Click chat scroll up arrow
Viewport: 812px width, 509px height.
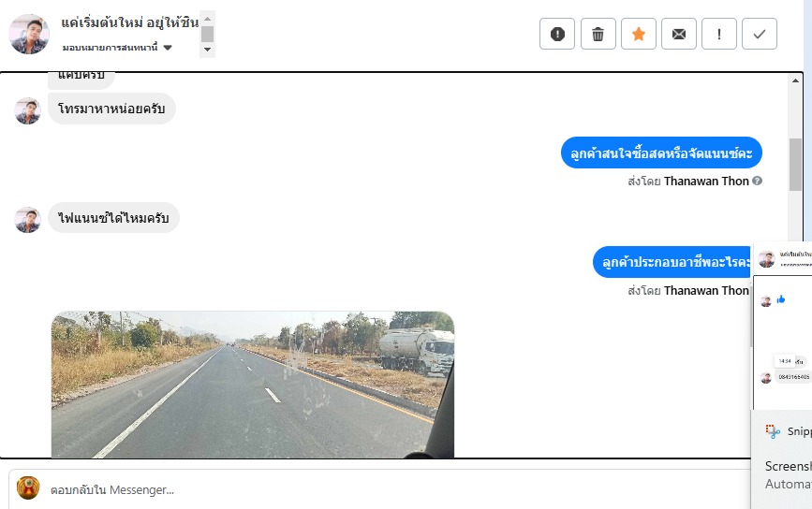click(x=795, y=80)
